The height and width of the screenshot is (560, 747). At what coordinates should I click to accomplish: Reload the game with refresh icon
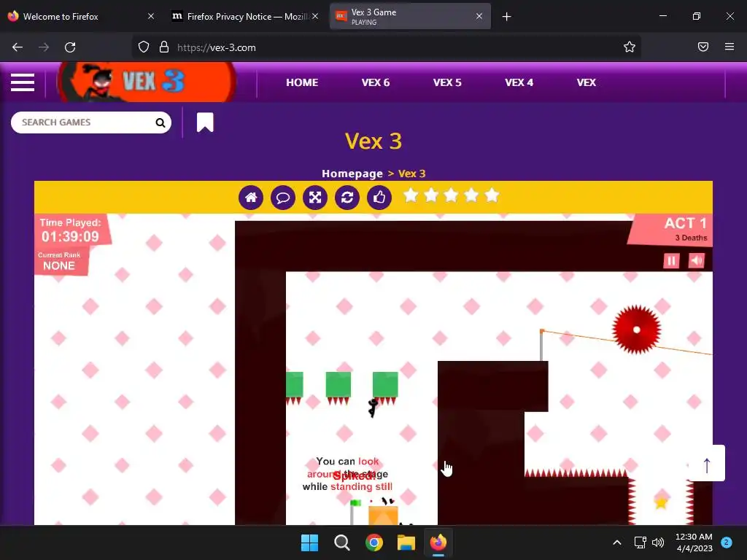point(347,197)
